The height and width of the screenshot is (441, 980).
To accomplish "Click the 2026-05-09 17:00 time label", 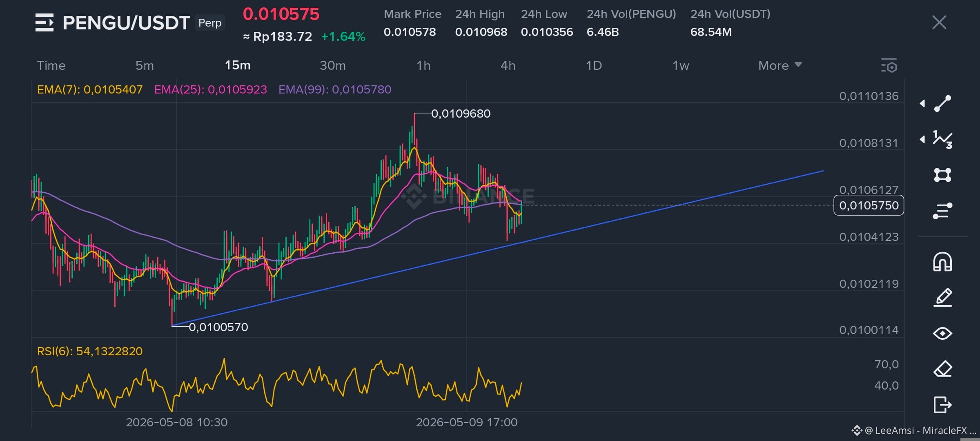I will pos(466,422).
